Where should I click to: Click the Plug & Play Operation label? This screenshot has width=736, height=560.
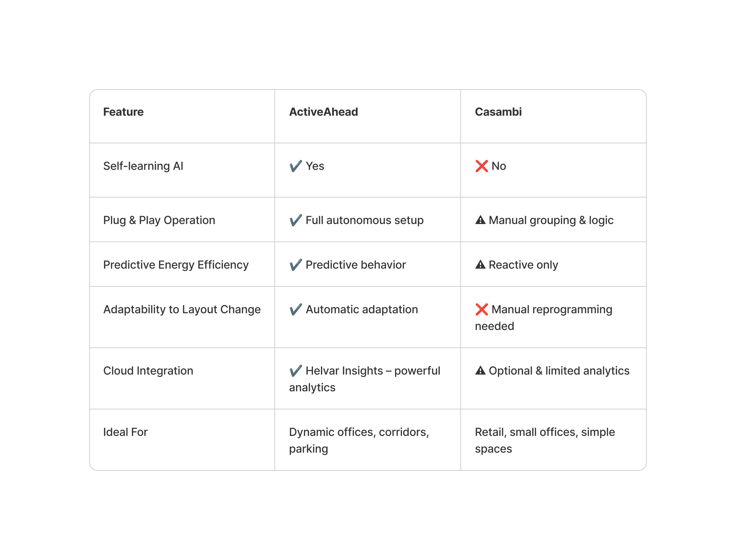click(x=159, y=220)
